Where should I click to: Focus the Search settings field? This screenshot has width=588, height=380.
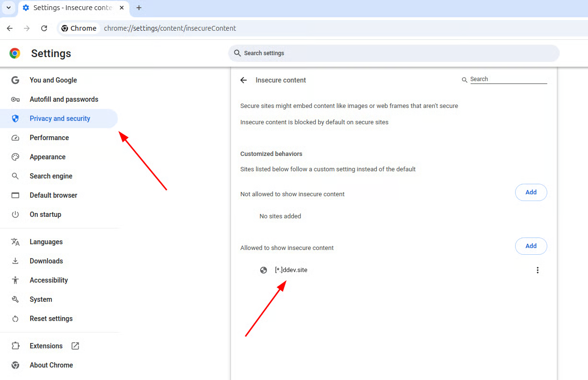point(394,53)
